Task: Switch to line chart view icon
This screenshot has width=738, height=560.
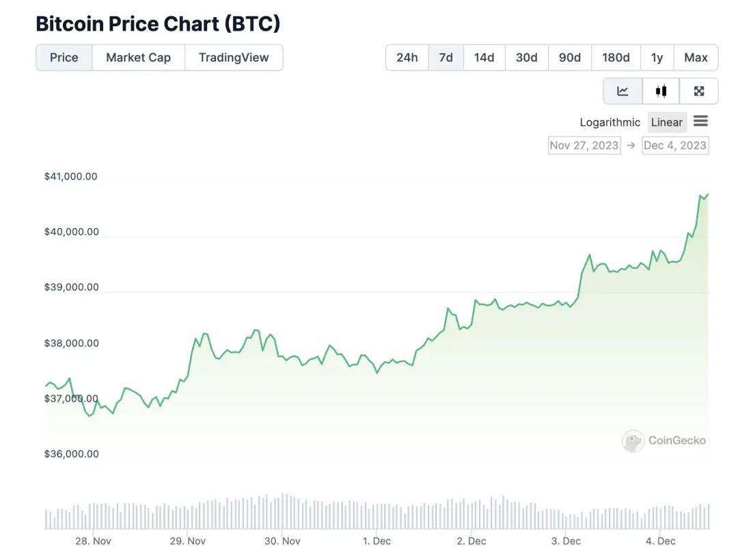Action: tap(623, 91)
